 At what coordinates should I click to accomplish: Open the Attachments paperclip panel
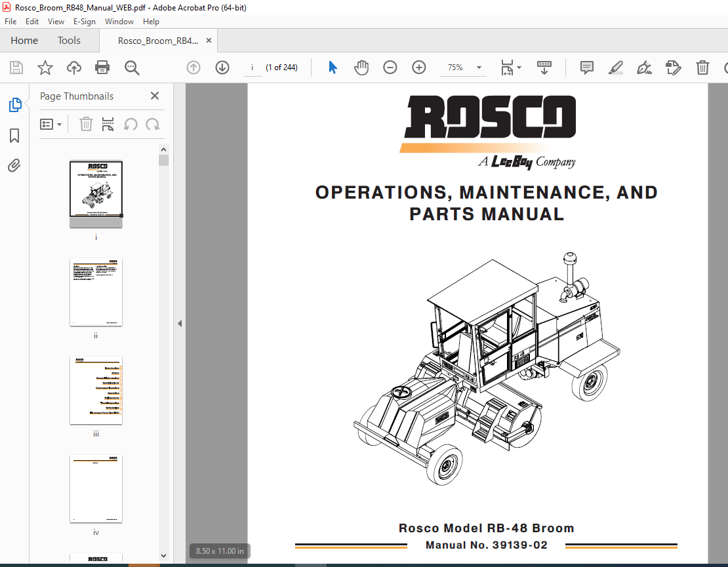tap(14, 166)
